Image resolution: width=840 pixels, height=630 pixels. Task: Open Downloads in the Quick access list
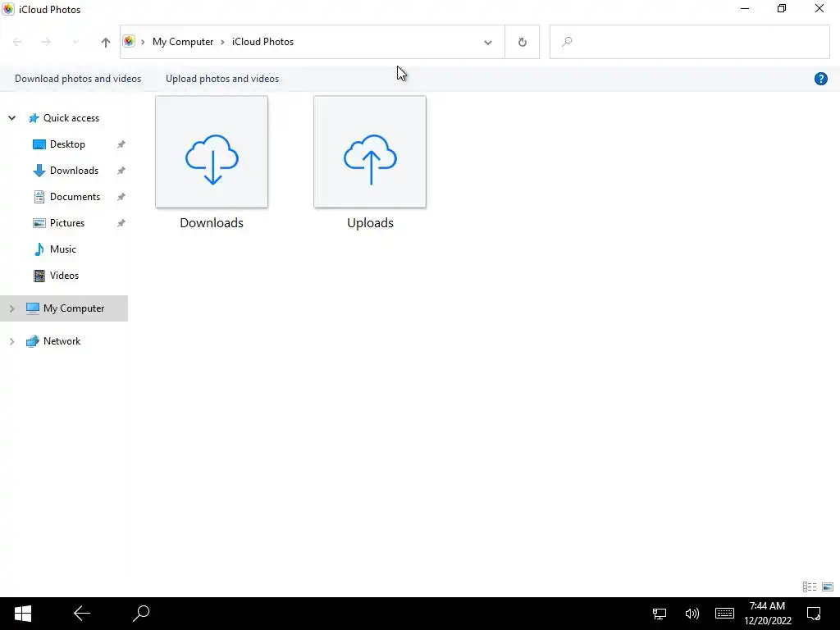click(x=74, y=171)
